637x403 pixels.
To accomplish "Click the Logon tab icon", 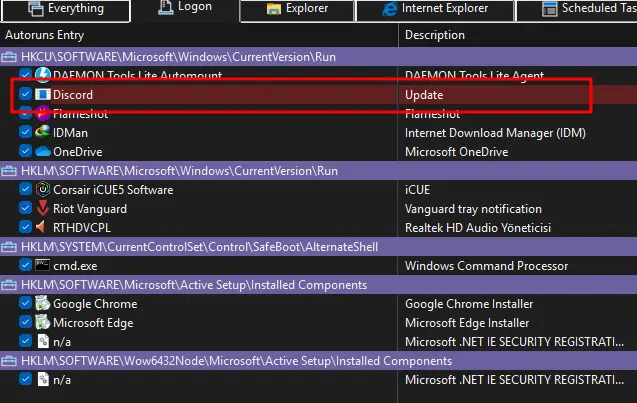I will [165, 7].
